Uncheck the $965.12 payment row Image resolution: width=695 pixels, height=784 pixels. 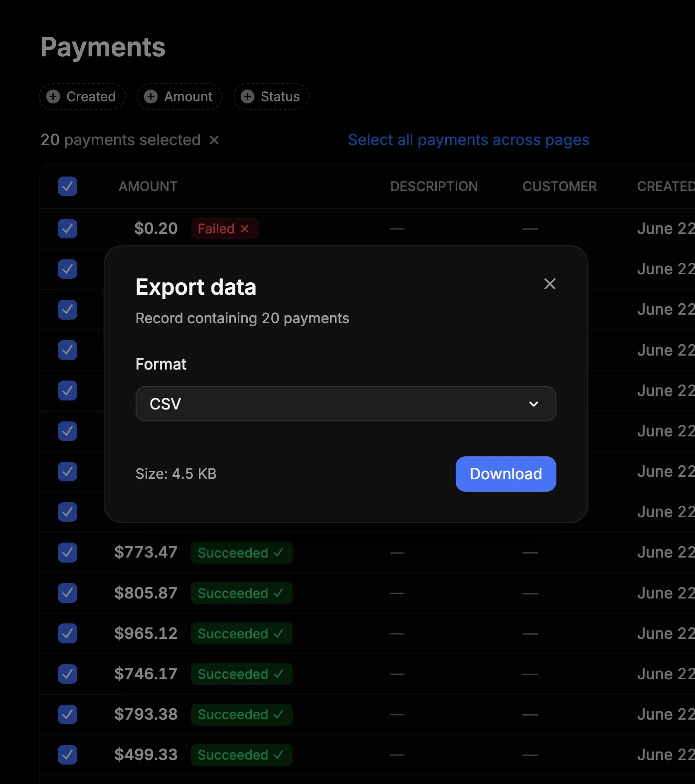(x=67, y=633)
